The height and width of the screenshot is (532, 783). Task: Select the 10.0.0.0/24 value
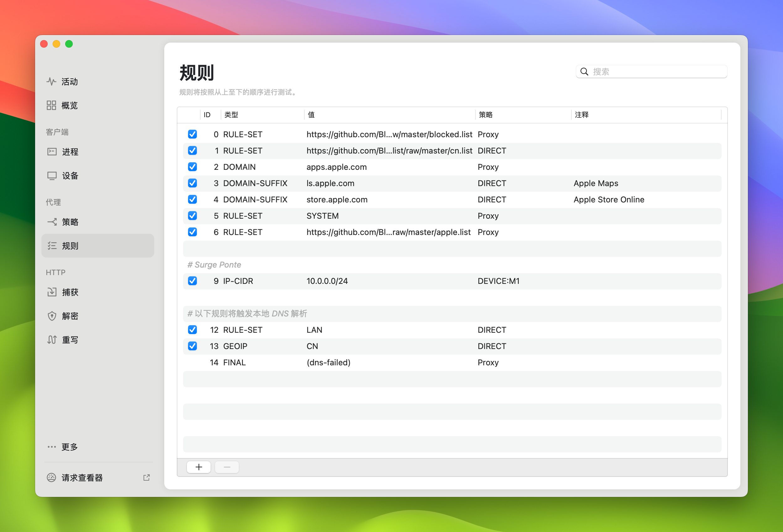327,281
